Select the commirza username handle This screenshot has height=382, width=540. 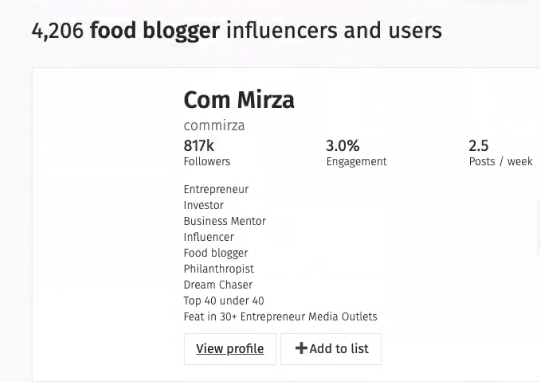pos(214,125)
